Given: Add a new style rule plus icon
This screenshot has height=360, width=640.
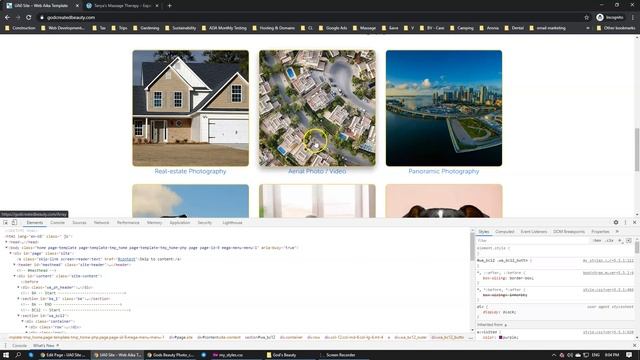Looking at the screenshot, I should (620, 240).
